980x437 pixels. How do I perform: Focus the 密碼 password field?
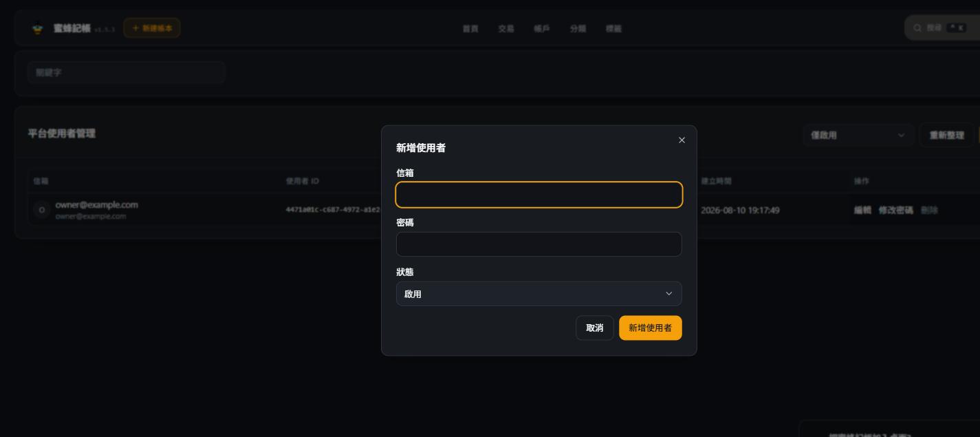coord(539,244)
